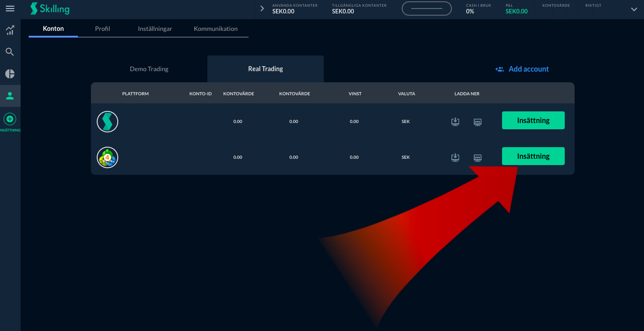Open the top-right dropdown chevron
This screenshot has height=331, width=644.
[634, 9]
